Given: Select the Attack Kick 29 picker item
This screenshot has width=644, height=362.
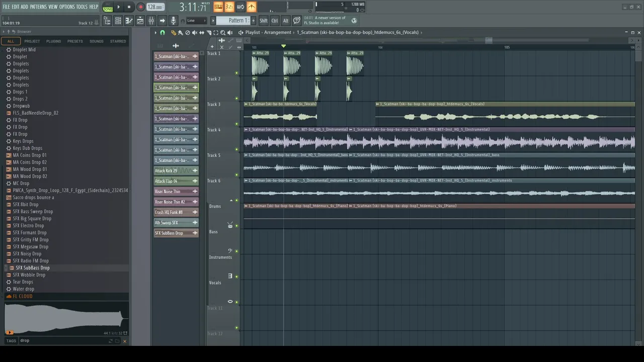Looking at the screenshot, I should coord(176,171).
